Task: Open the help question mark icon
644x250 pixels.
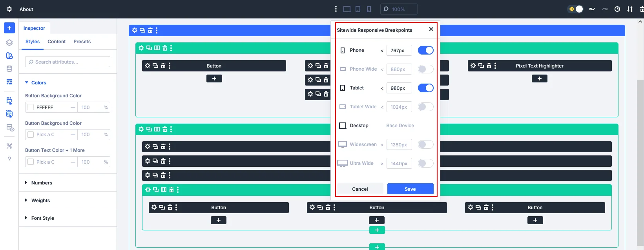Action: (9, 159)
